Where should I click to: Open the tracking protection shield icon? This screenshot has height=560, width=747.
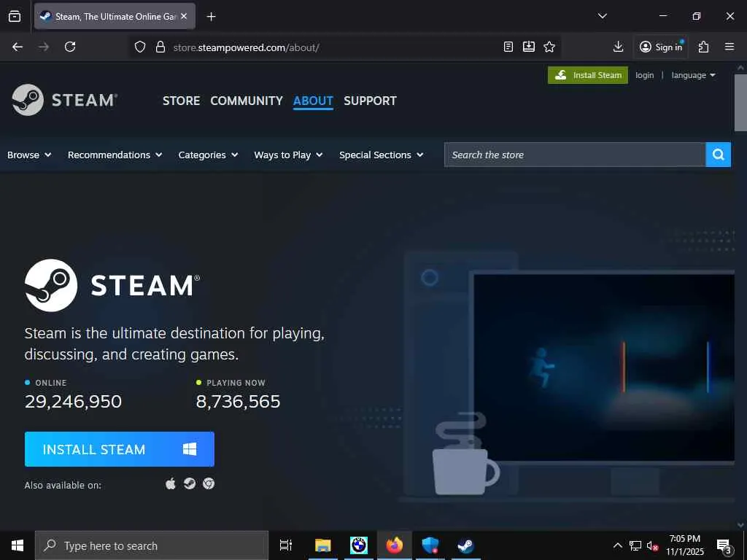click(139, 47)
